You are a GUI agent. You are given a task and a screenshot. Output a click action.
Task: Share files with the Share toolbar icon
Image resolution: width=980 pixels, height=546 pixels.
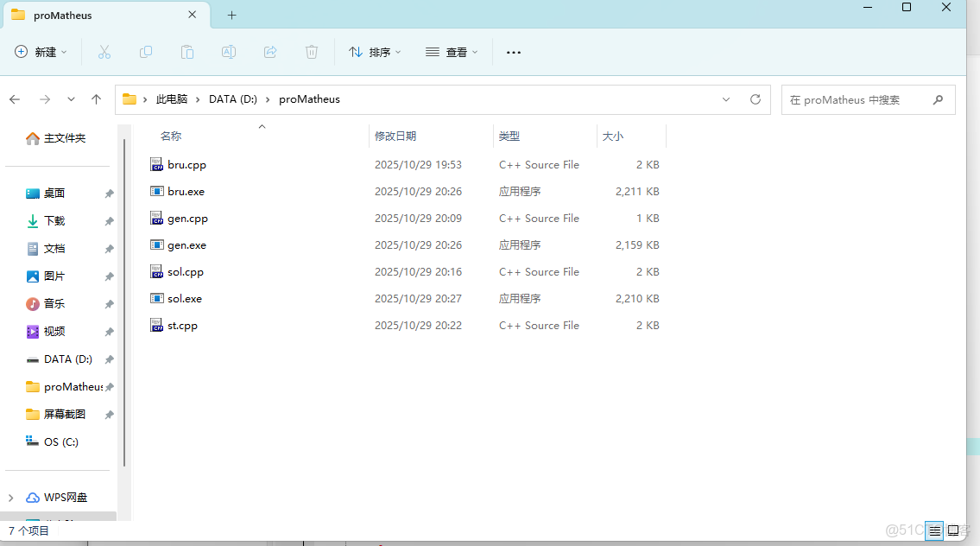(x=270, y=52)
